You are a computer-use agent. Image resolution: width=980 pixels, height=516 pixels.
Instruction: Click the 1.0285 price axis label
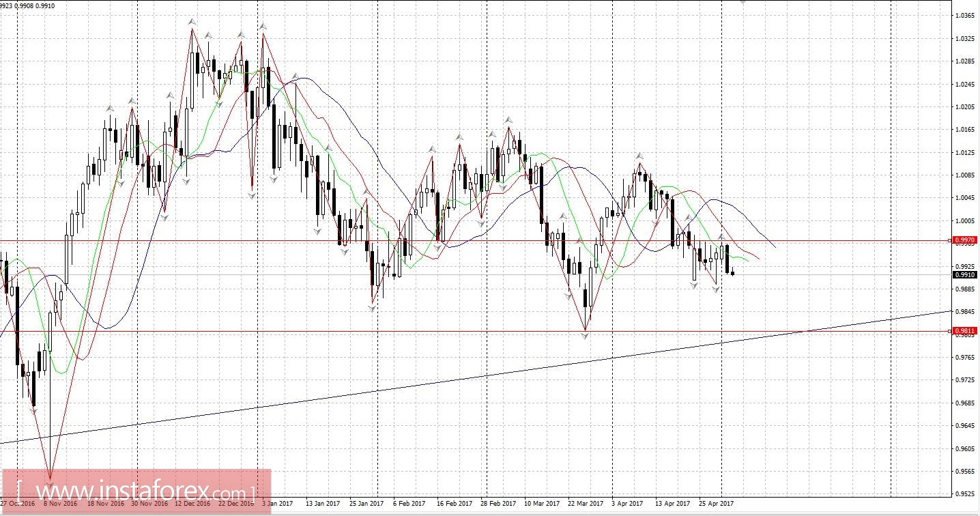(x=965, y=61)
